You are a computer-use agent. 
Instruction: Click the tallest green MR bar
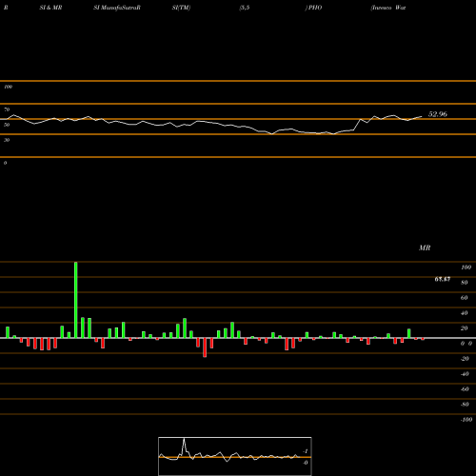click(75, 300)
